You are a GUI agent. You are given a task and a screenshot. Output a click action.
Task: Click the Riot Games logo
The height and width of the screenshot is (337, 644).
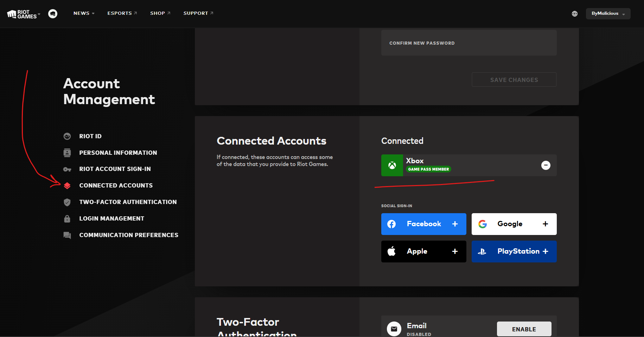pyautogui.click(x=22, y=14)
